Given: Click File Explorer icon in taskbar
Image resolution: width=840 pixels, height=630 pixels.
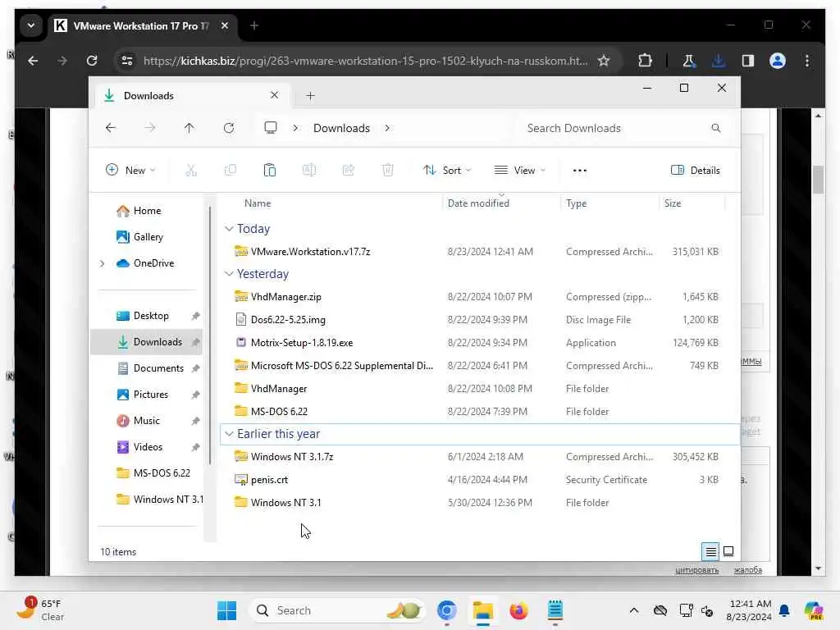Looking at the screenshot, I should (x=482, y=610).
